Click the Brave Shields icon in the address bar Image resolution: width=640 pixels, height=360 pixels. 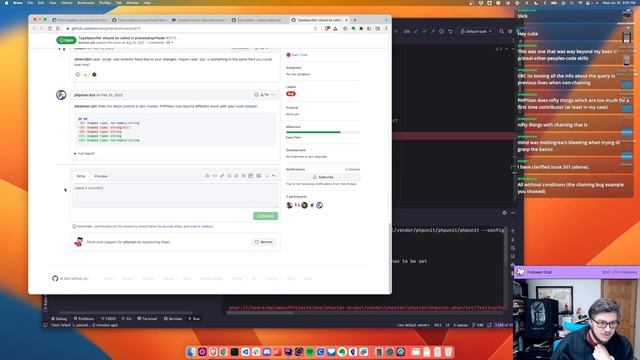[327, 29]
